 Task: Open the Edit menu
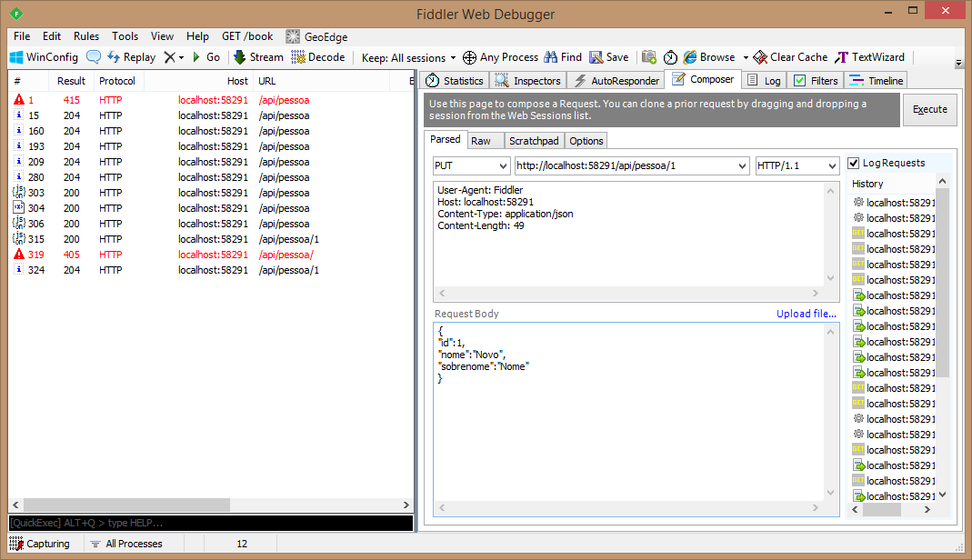coord(52,36)
